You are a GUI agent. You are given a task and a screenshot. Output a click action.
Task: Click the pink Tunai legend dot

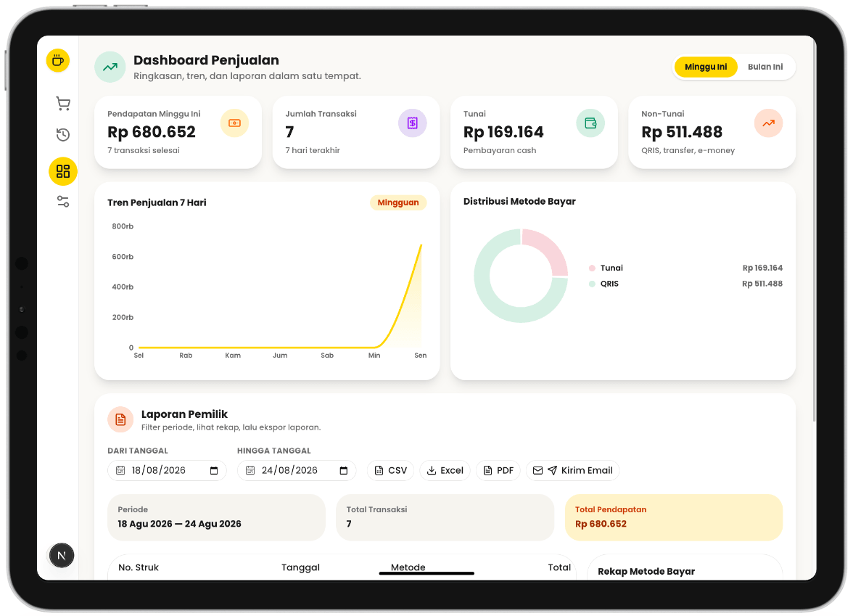pyautogui.click(x=592, y=268)
